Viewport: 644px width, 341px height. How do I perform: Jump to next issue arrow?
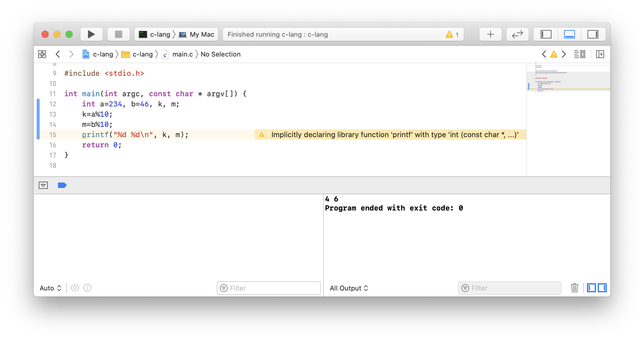[x=564, y=54]
